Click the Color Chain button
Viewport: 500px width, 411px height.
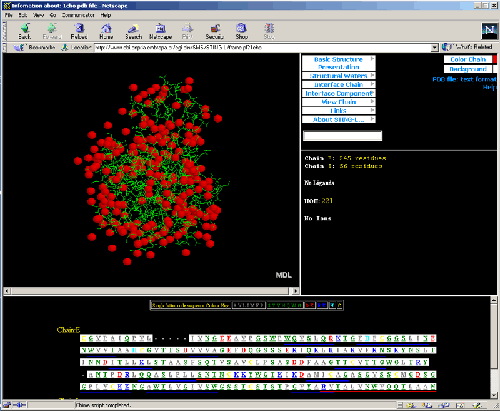[468, 59]
